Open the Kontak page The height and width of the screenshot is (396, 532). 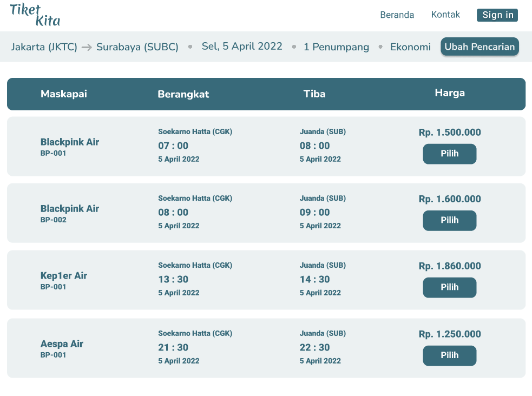445,15
